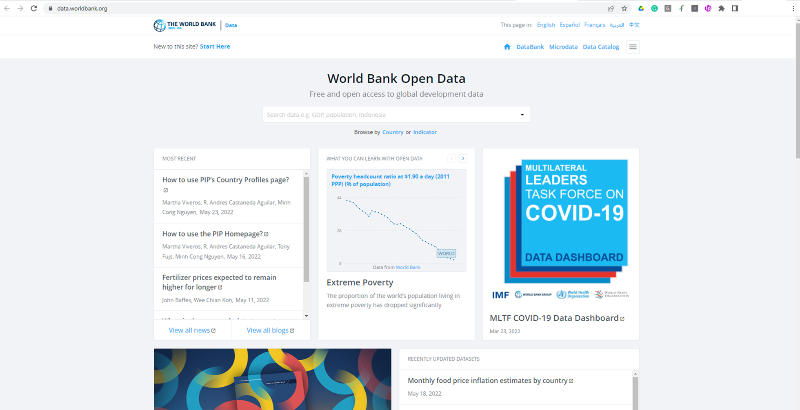This screenshot has width=800, height=410.
Task: Click the browser back arrow
Action: pyautogui.click(x=7, y=8)
